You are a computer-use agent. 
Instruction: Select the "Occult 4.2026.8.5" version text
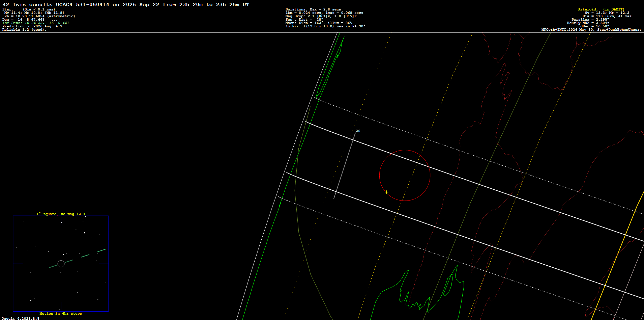tap(21, 318)
